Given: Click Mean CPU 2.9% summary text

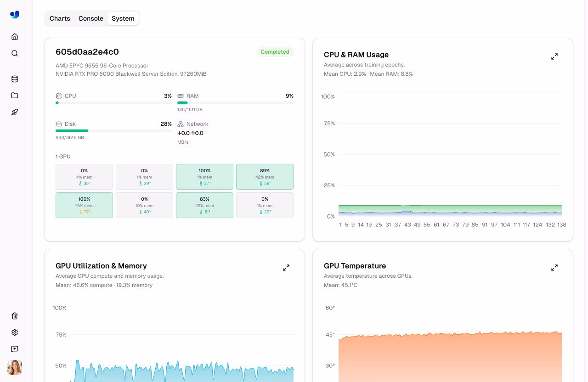Looking at the screenshot, I should point(368,74).
